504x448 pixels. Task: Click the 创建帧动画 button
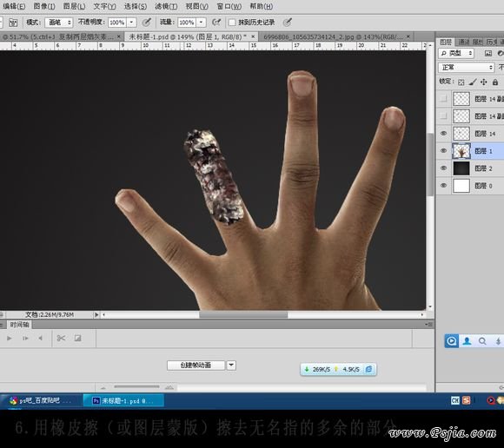pyautogui.click(x=196, y=366)
